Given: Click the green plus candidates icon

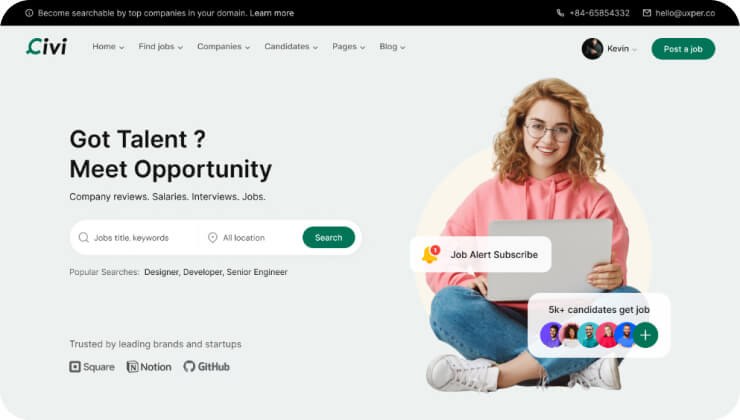Looking at the screenshot, I should pyautogui.click(x=646, y=335).
